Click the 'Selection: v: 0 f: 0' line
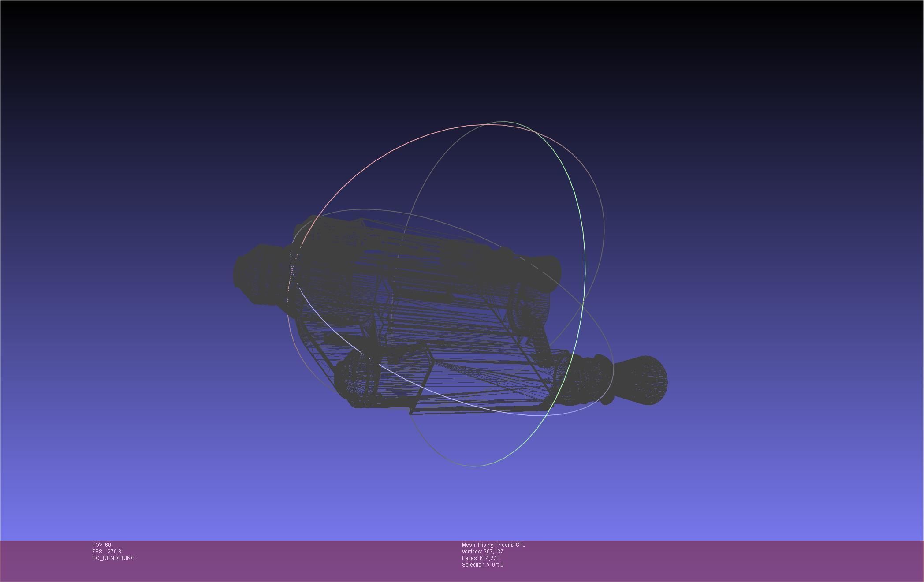 click(x=482, y=565)
